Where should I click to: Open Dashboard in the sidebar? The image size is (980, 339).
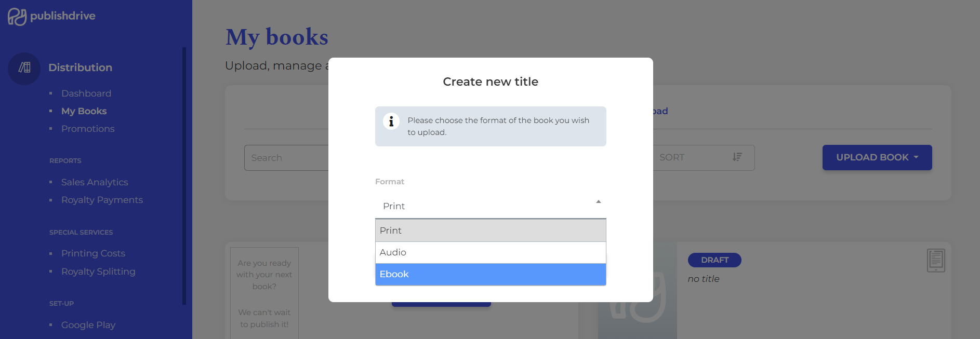[86, 93]
